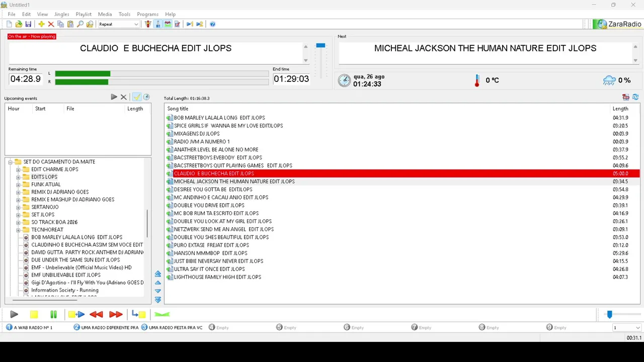This screenshot has width=644, height=362.
Task: Open the Jingles menu
Action: pyautogui.click(x=61, y=14)
